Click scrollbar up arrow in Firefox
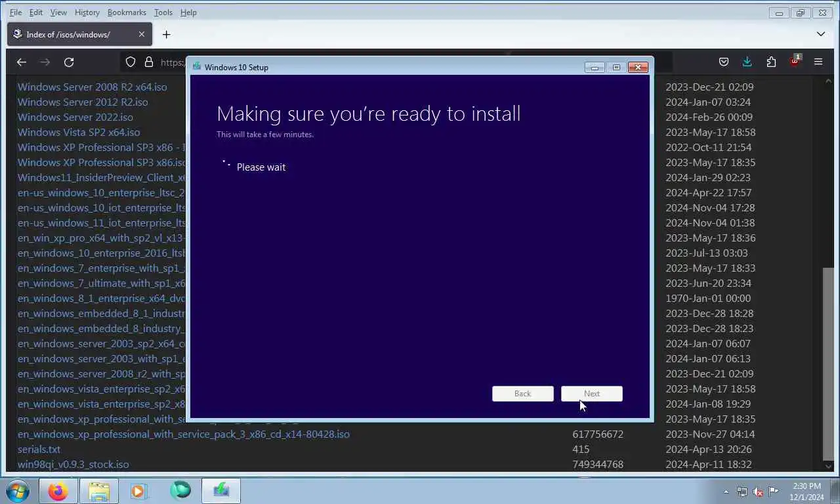 (x=828, y=81)
